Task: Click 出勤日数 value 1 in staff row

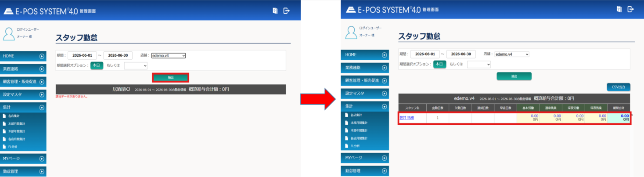Action: click(x=438, y=118)
